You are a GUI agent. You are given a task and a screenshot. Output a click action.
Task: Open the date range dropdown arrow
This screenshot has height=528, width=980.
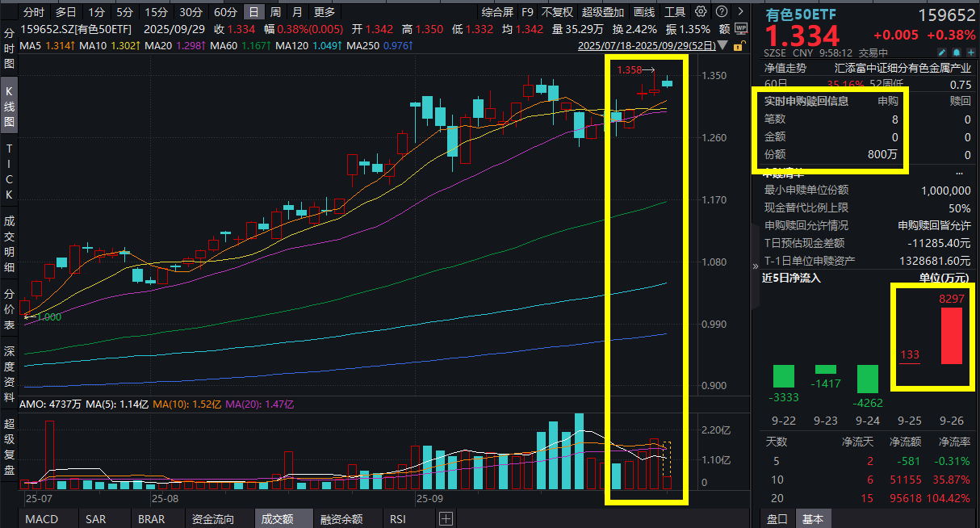723,47
